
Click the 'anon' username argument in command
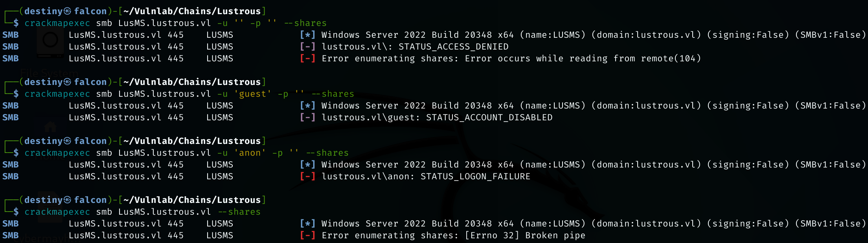pyautogui.click(x=250, y=153)
